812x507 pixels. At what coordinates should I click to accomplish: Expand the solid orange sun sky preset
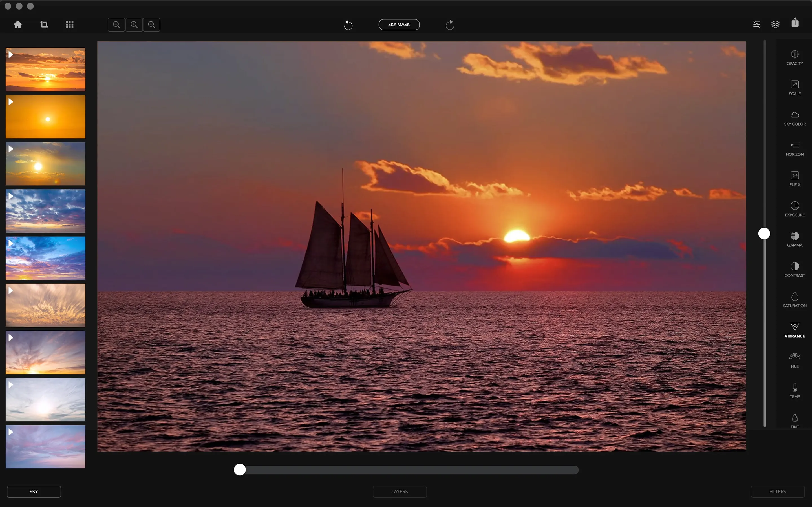11,102
